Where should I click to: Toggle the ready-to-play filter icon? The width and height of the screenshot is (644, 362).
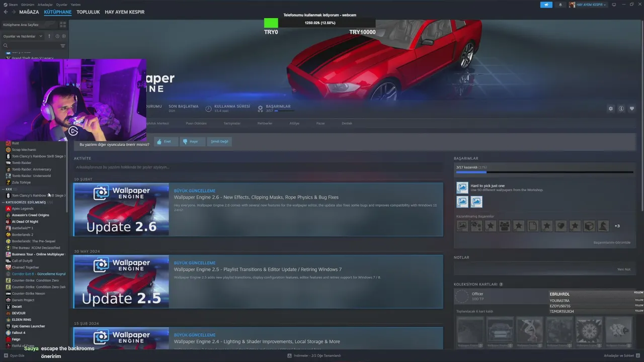tap(64, 36)
